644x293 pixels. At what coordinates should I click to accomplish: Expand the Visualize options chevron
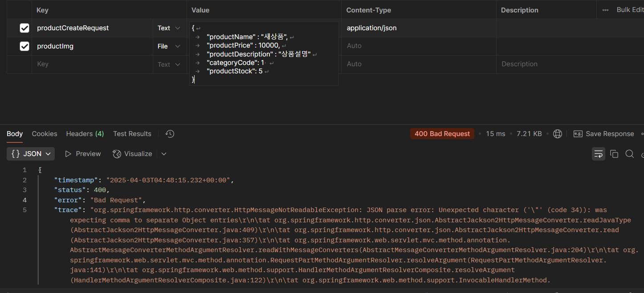pos(164,154)
